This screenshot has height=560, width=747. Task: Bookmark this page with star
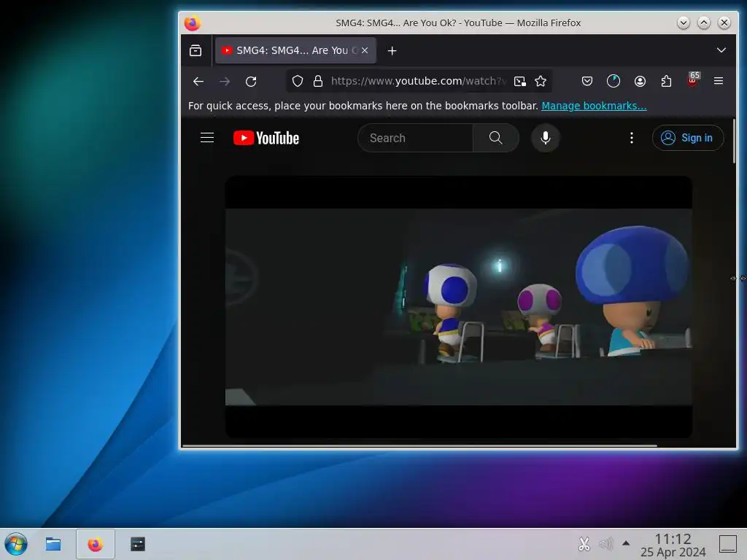[541, 82]
